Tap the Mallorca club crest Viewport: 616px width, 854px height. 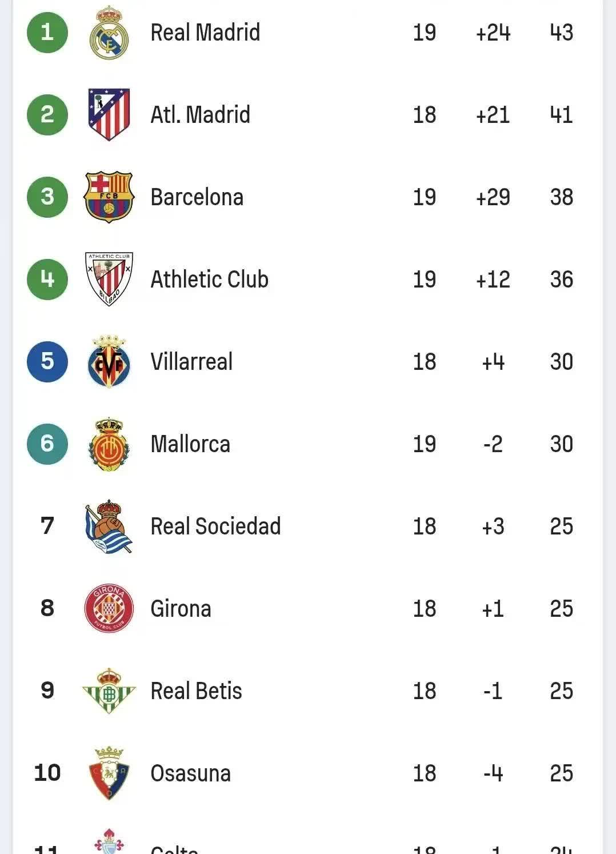tap(109, 444)
